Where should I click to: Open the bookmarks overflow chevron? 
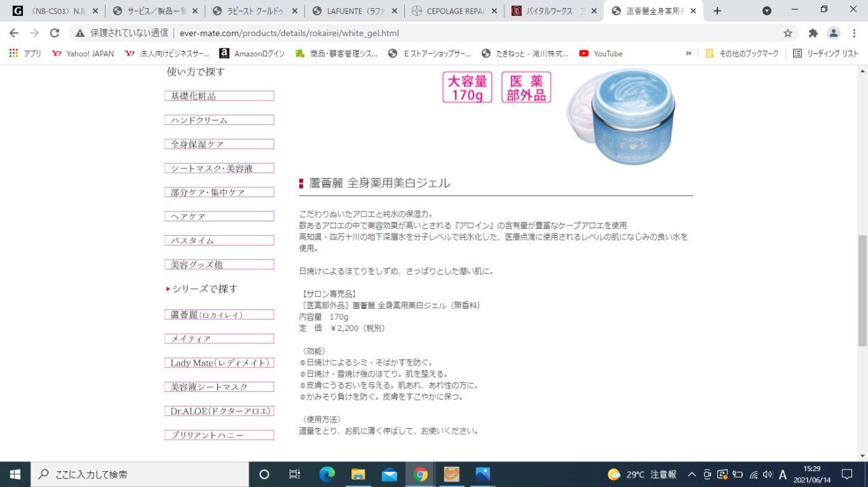click(x=688, y=53)
